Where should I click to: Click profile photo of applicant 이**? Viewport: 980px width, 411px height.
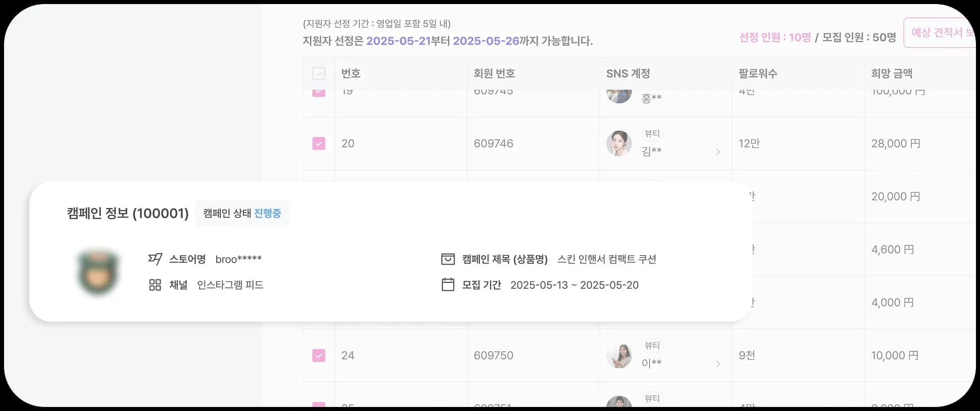(x=619, y=355)
